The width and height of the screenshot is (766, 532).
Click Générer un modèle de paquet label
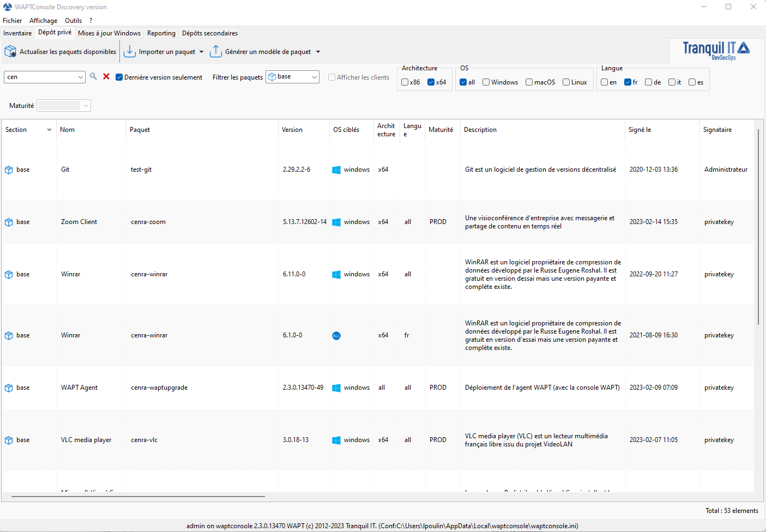[x=268, y=52]
